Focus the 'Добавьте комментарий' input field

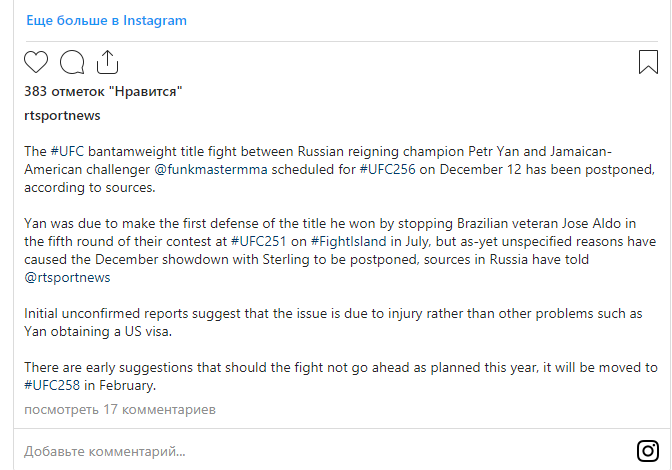coord(300,451)
